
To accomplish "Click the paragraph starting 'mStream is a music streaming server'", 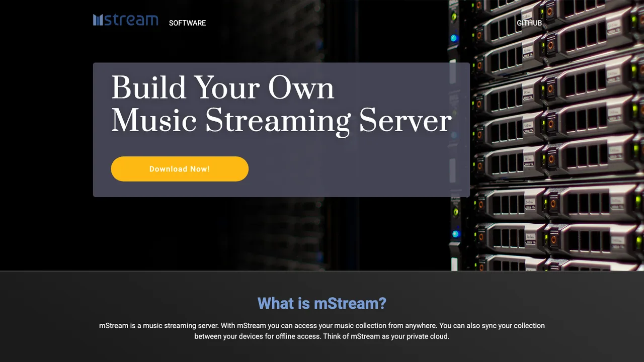I will (322, 331).
